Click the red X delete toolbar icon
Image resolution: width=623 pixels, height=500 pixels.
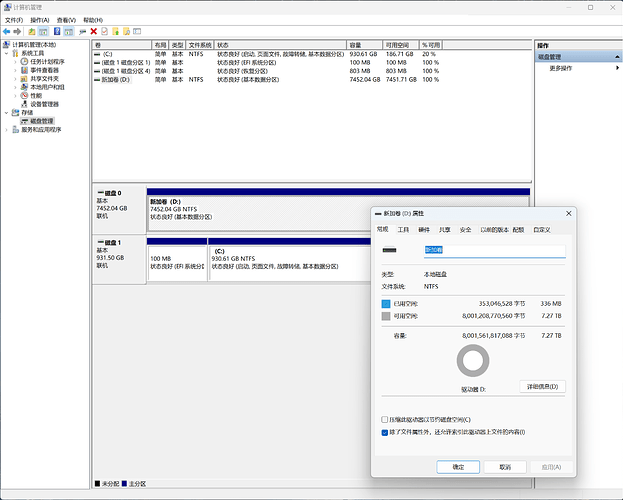pyautogui.click(x=93, y=31)
